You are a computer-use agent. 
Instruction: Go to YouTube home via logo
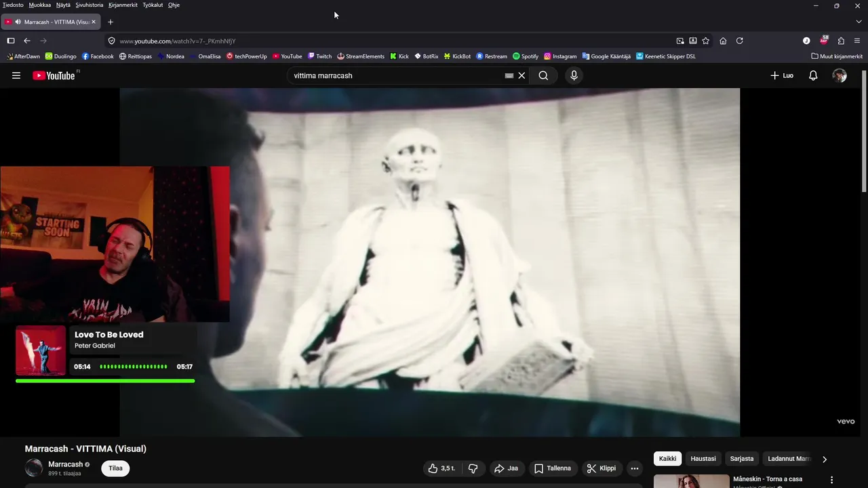pyautogui.click(x=54, y=75)
